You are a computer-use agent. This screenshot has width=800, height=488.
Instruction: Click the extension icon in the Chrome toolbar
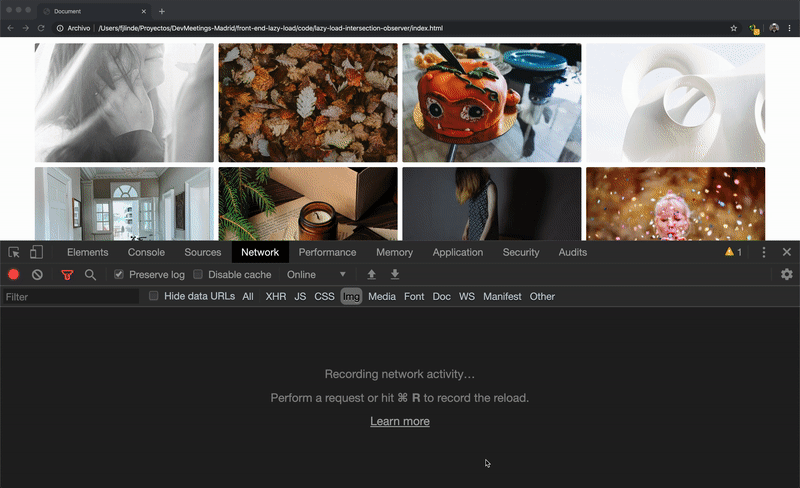(x=754, y=29)
